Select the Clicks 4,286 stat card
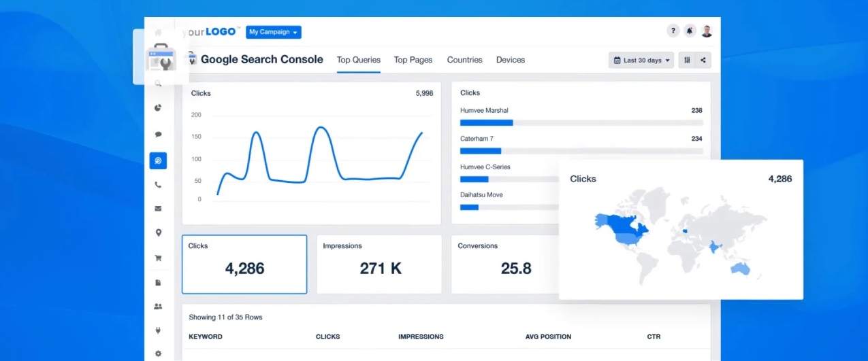Image resolution: width=868 pixels, height=361 pixels. 244,264
